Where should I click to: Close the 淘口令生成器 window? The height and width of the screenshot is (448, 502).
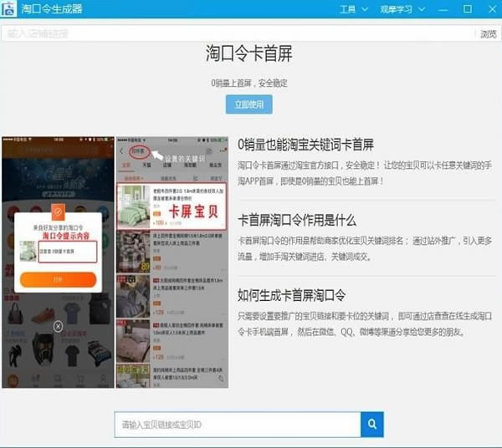pyautogui.click(x=492, y=9)
